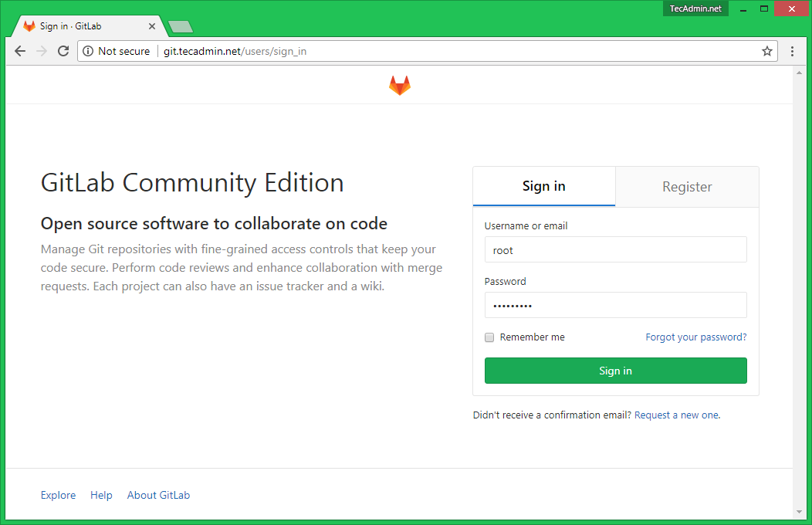The width and height of the screenshot is (812, 525).
Task: Bookmark this page with the star icon
Action: tap(767, 51)
